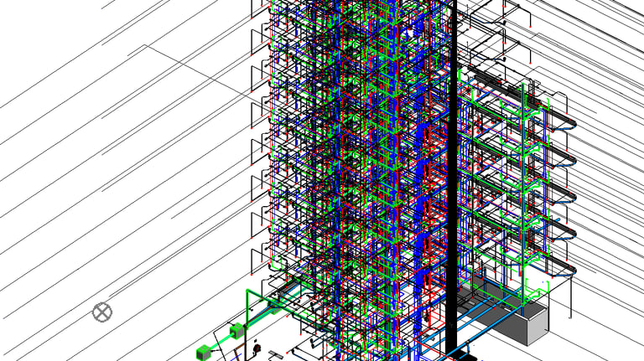Image resolution: width=644 pixels, height=361 pixels.
Task: Select the black pump near the green boxes
Action: pyautogui.click(x=257, y=349)
